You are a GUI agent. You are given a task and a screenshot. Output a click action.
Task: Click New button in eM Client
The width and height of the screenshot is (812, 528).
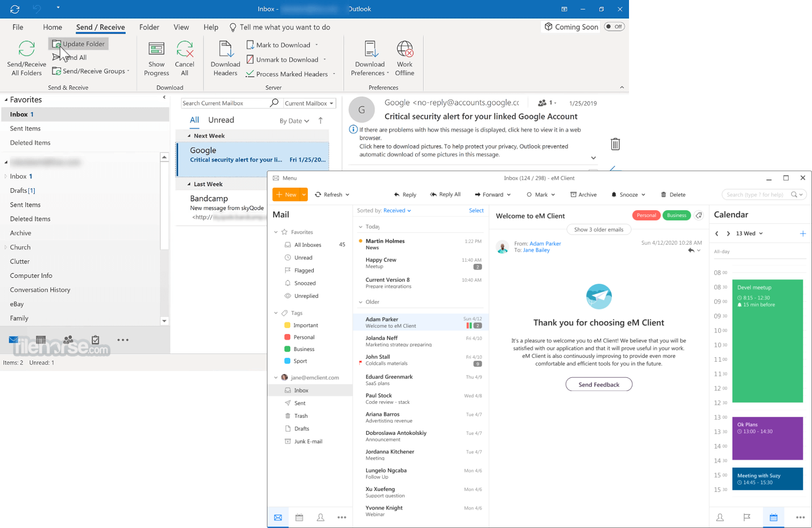[x=286, y=195]
